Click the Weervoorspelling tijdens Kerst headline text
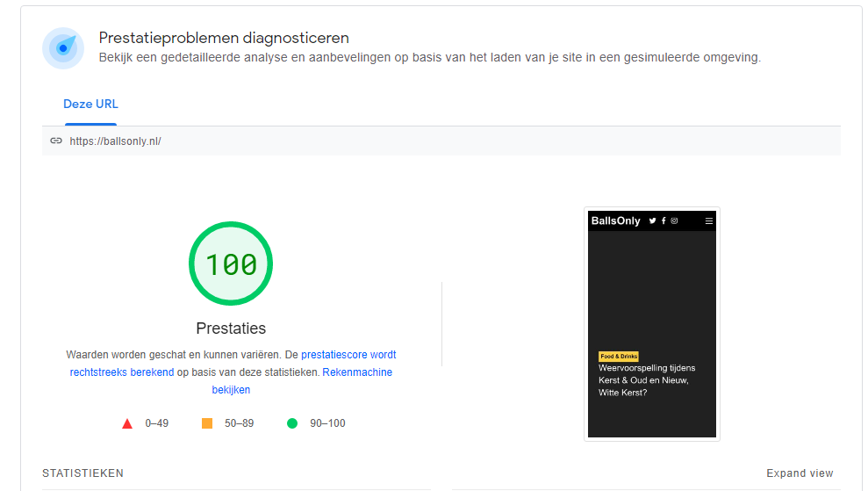Screen dimensions: 868x491 click(x=647, y=380)
